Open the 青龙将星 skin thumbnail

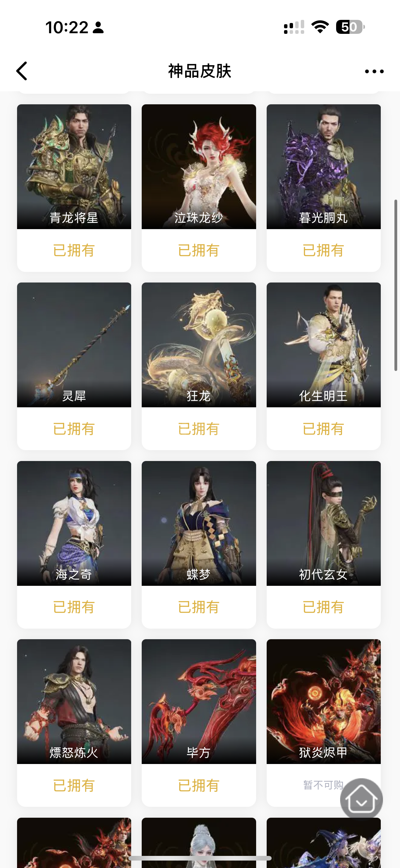74,166
